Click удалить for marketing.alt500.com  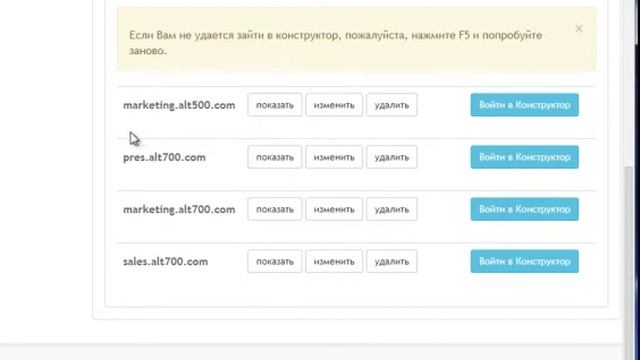(x=392, y=105)
